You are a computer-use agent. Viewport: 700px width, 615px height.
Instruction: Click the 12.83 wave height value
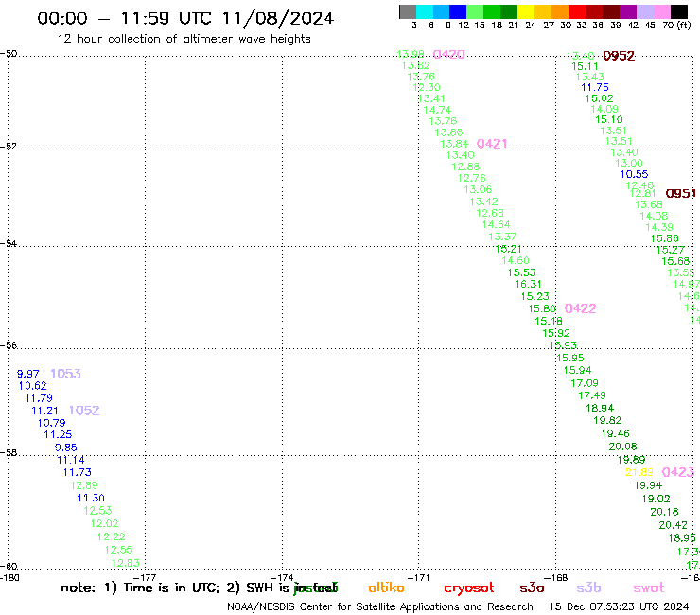[x=126, y=563]
